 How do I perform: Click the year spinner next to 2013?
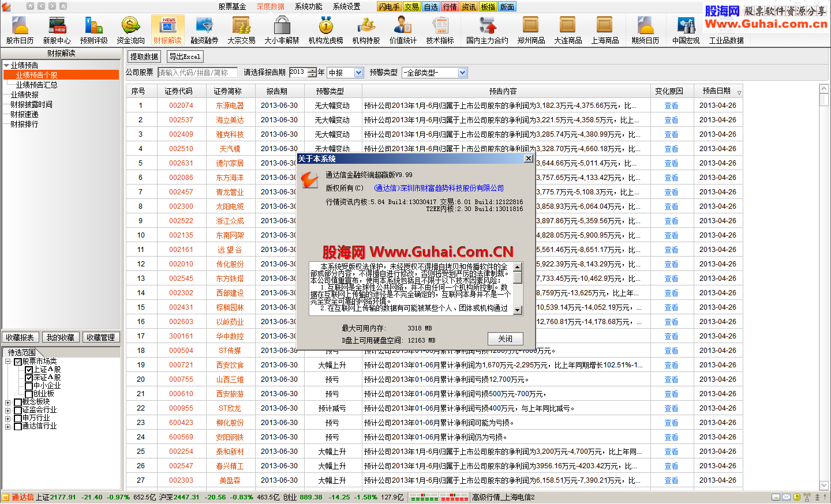click(312, 73)
